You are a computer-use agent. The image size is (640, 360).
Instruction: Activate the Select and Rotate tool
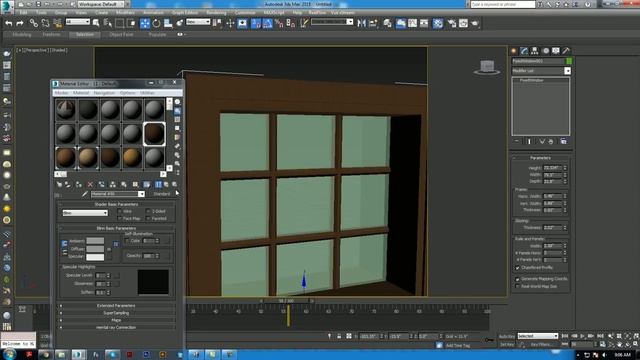[x=156, y=23]
